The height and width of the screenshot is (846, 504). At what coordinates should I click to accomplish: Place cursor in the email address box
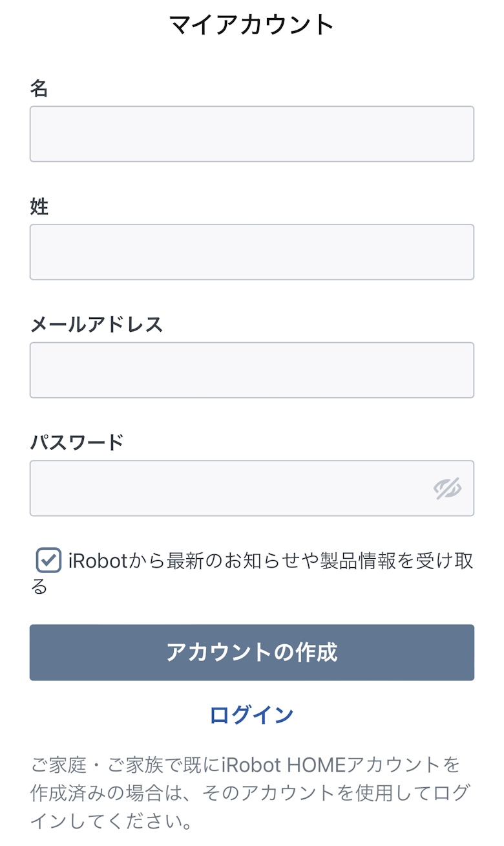point(252,370)
